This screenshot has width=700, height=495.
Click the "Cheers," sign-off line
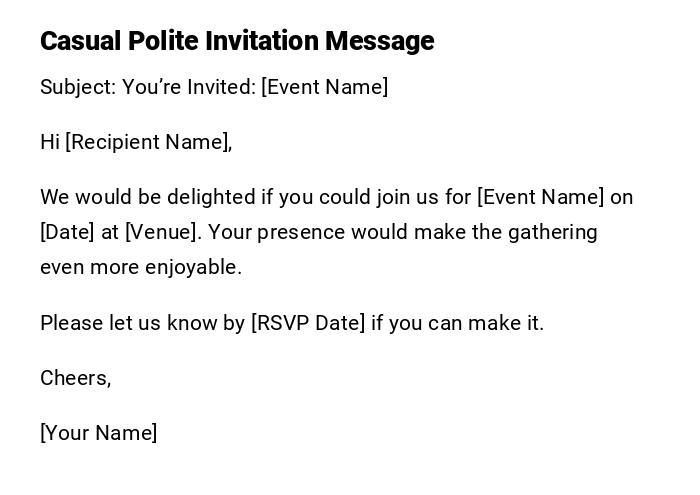[76, 378]
